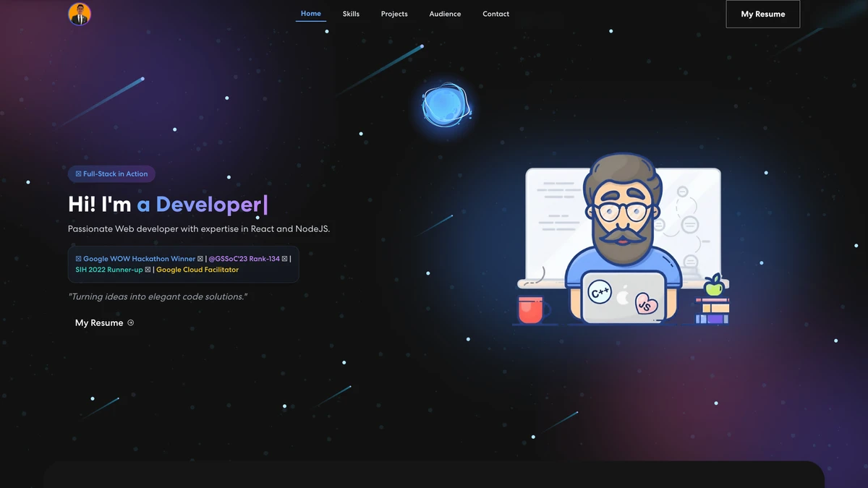Click the C++ sticker on the laptop
Viewport: 868px width, 488px height.
pyautogui.click(x=600, y=293)
